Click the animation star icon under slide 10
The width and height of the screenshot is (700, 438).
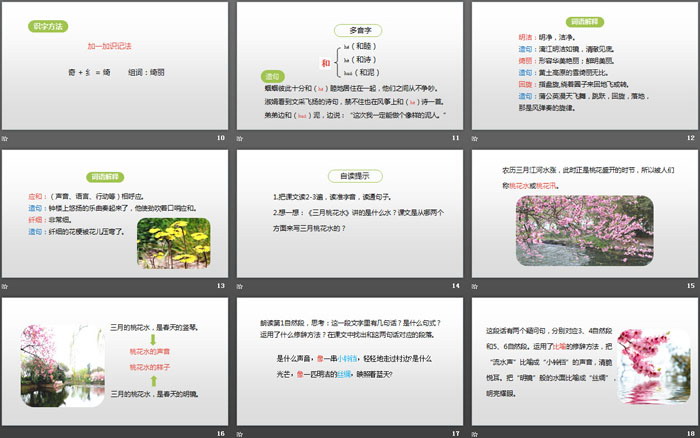click(x=6, y=138)
